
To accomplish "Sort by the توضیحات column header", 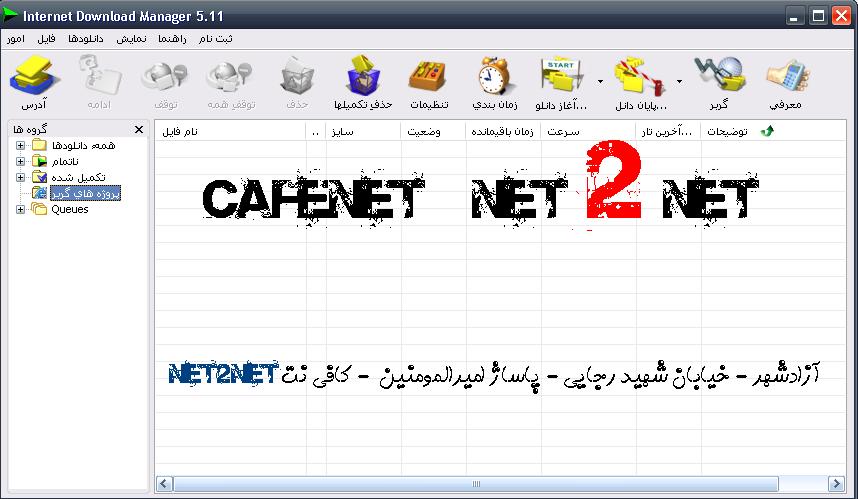I will tap(728, 131).
